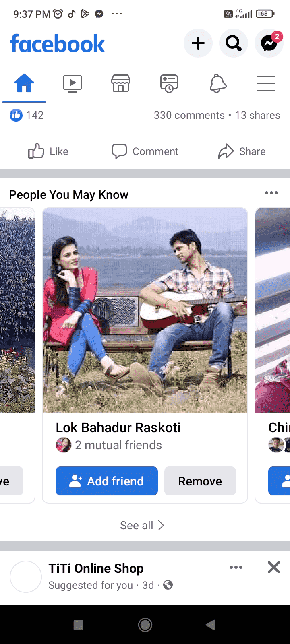Screen dimensions: 290x644
Task: Remove Lok Bahadur Raskoti suggestion
Action: coord(200,481)
